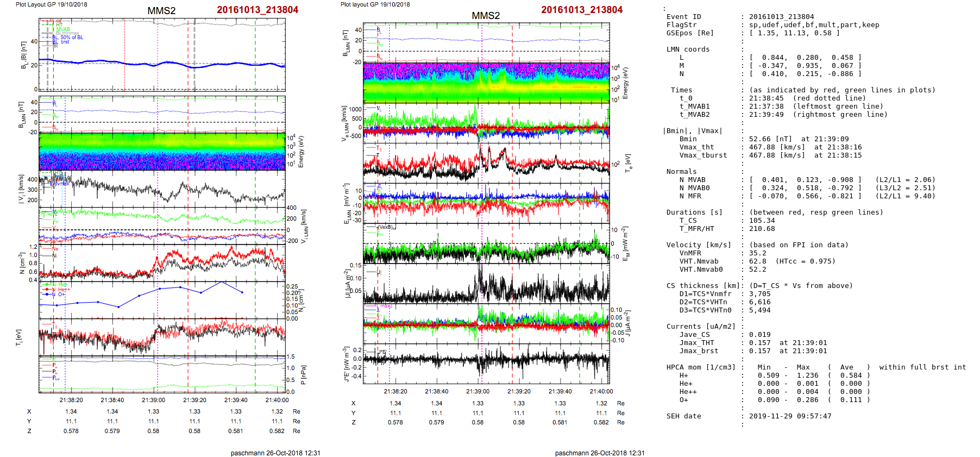The width and height of the screenshot is (980, 457).
Task: Click the right plot's Plot layout GP header
Action: click(x=375, y=4)
